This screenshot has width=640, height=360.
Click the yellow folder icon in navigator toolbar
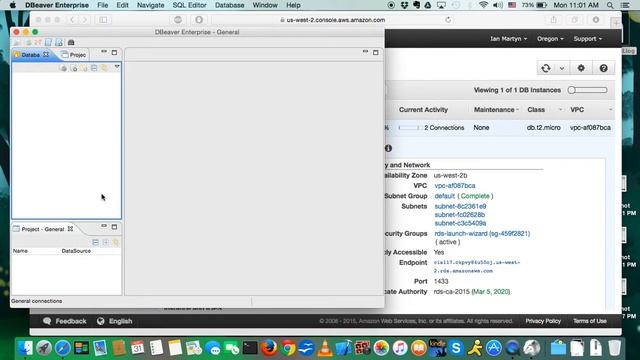point(84,68)
